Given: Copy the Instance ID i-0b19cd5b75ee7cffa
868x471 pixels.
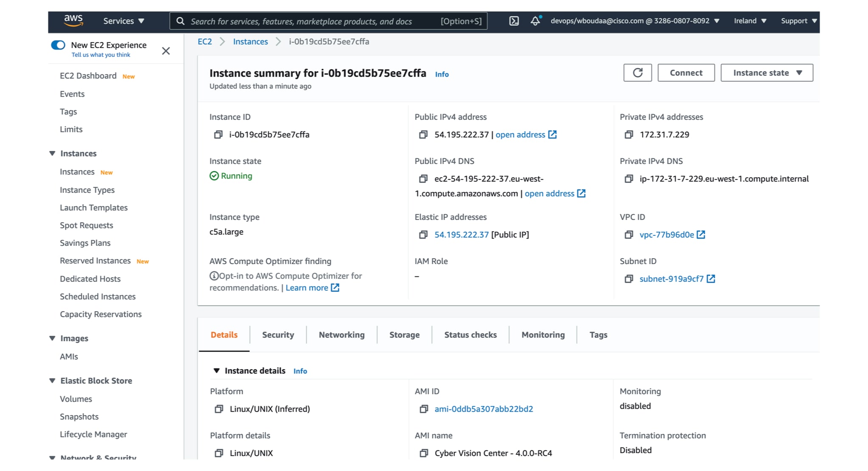Looking at the screenshot, I should click(x=218, y=134).
